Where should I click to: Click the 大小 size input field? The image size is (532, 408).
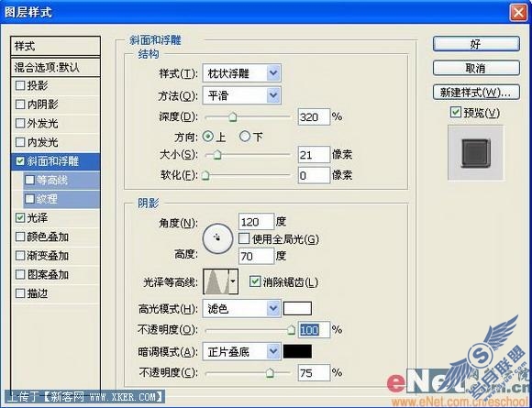pyautogui.click(x=314, y=155)
